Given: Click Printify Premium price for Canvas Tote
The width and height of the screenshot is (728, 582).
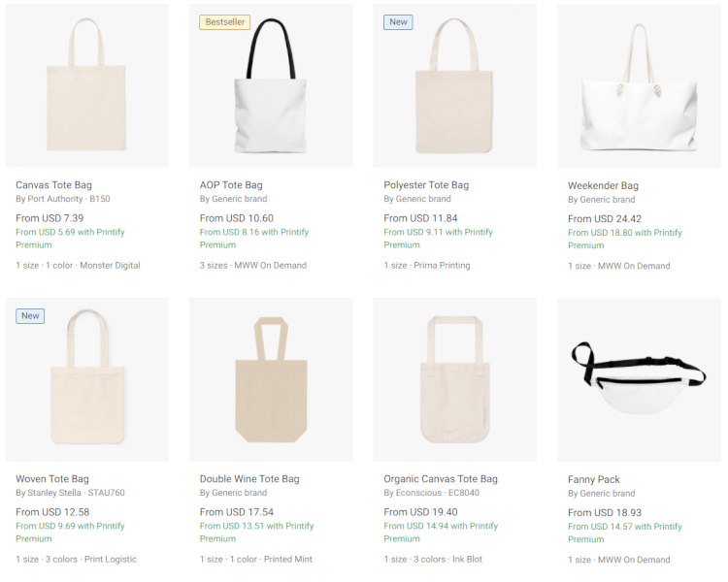Looking at the screenshot, I should (x=70, y=239).
